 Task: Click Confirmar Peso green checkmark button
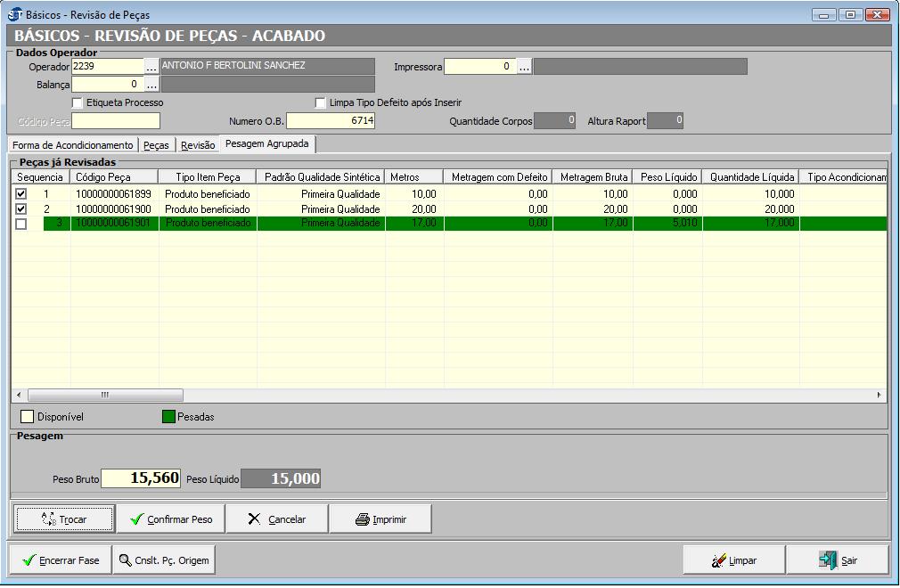pos(170,519)
